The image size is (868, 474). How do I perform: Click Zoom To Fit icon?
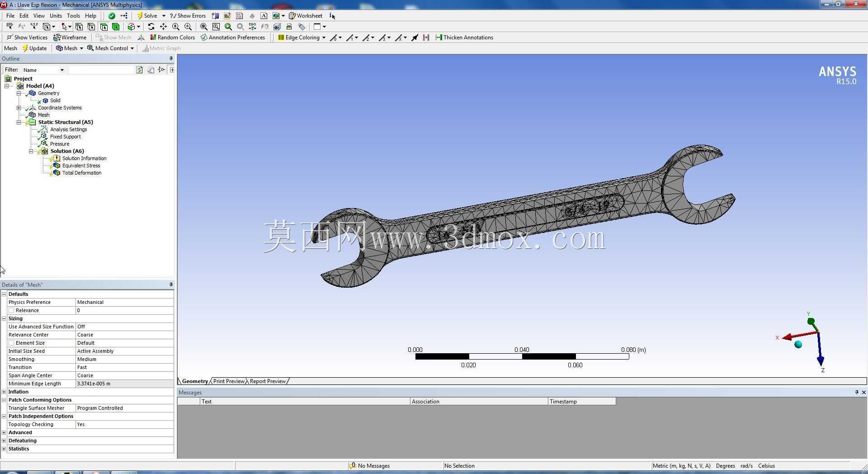tap(204, 27)
